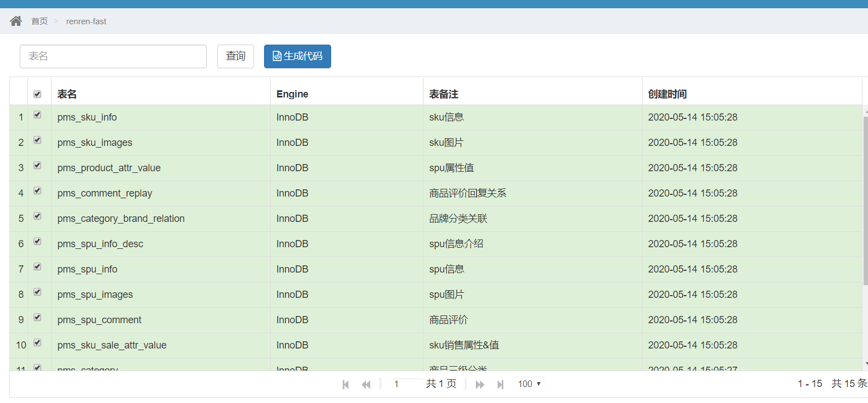The width and height of the screenshot is (868, 403).
Task: Click the sku图片 comment cell
Action: pos(532,143)
